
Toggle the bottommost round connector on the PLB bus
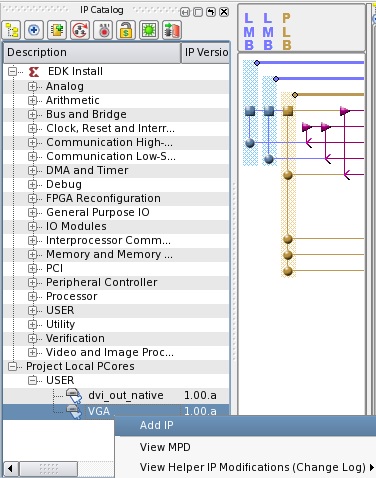point(288,271)
